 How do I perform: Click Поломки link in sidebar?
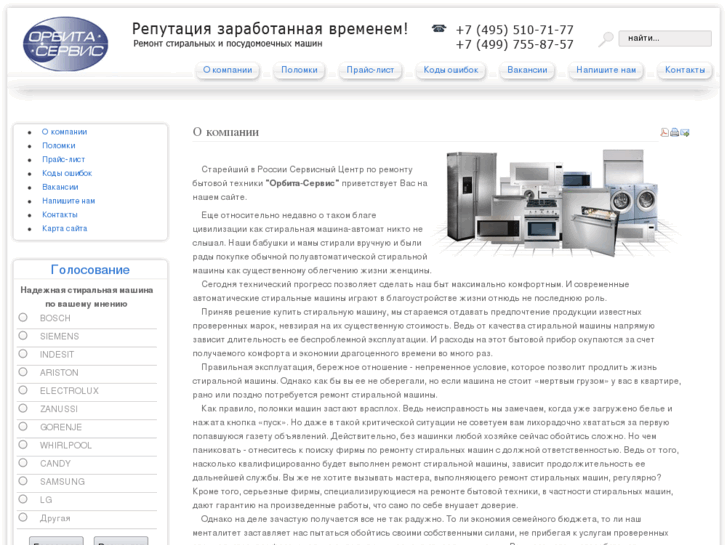[x=59, y=146]
